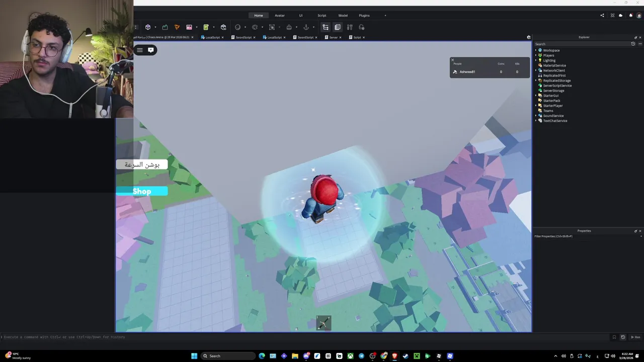644x362 pixels.
Task: Toggle the in-game chat bubble icon
Action: point(150,50)
